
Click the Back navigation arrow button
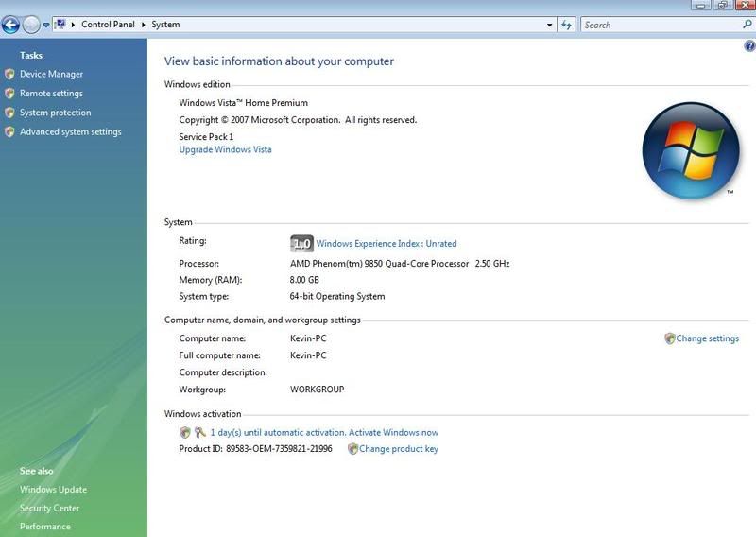(x=11, y=25)
